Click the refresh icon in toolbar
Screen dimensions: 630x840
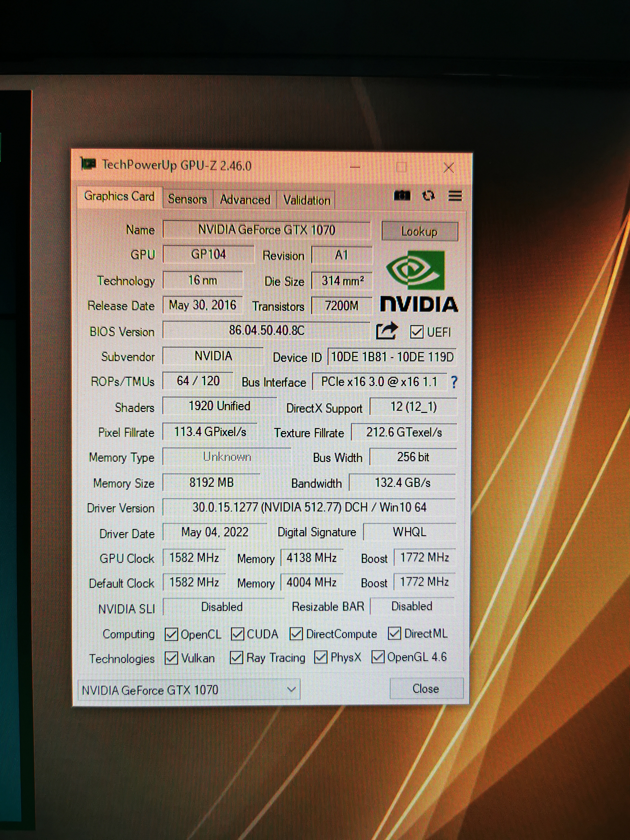pos(428,195)
